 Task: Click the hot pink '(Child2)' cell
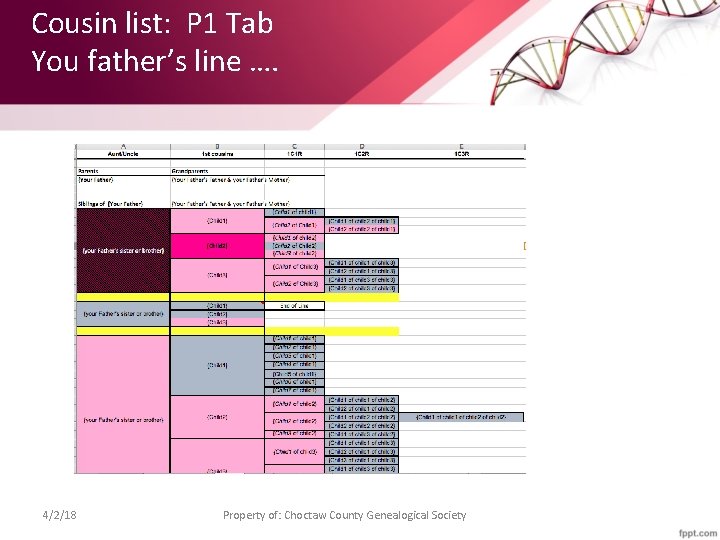point(217,246)
